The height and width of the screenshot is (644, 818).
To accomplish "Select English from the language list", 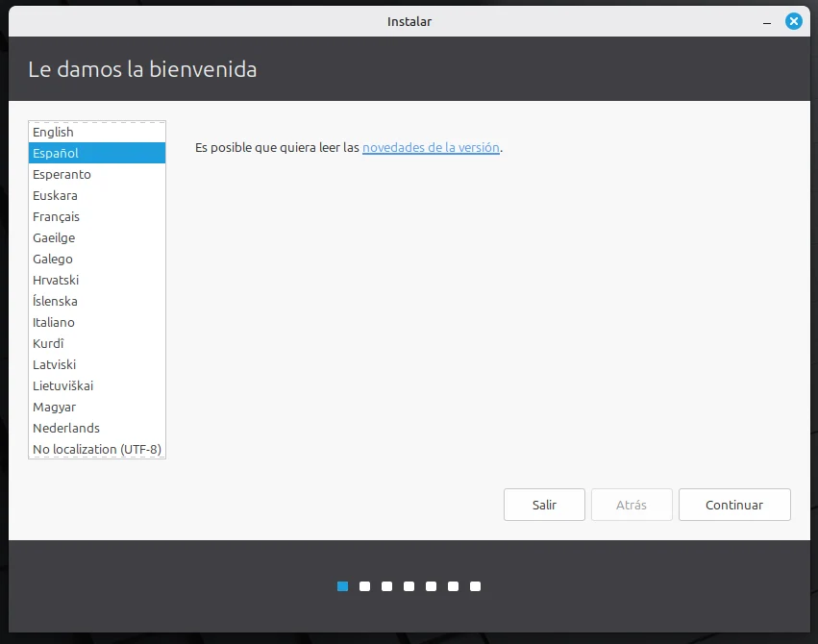I will pos(54,132).
